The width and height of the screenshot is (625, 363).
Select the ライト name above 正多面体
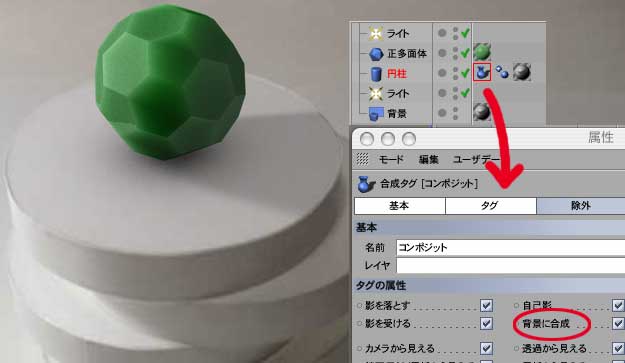[x=398, y=33]
